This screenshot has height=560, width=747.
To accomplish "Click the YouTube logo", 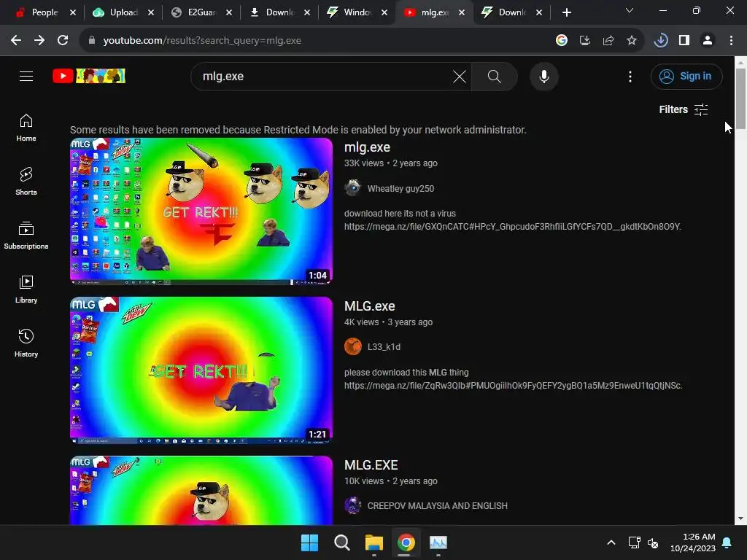I will pyautogui.click(x=89, y=76).
